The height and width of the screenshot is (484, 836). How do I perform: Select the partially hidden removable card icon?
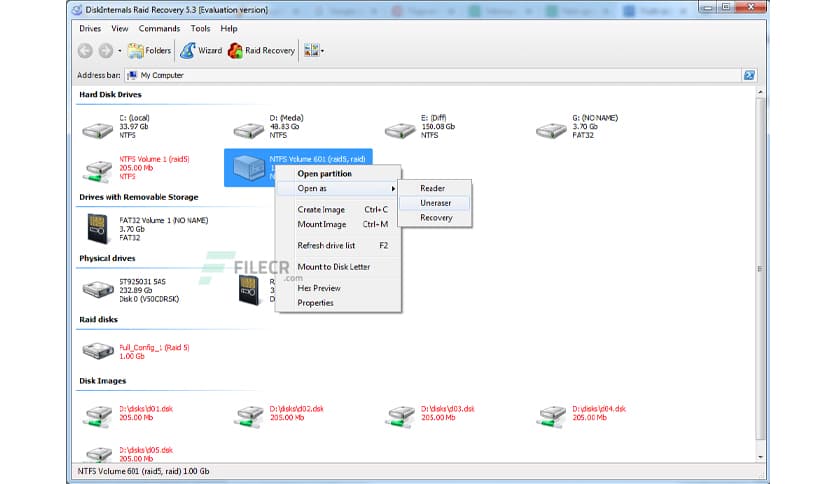tap(249, 290)
